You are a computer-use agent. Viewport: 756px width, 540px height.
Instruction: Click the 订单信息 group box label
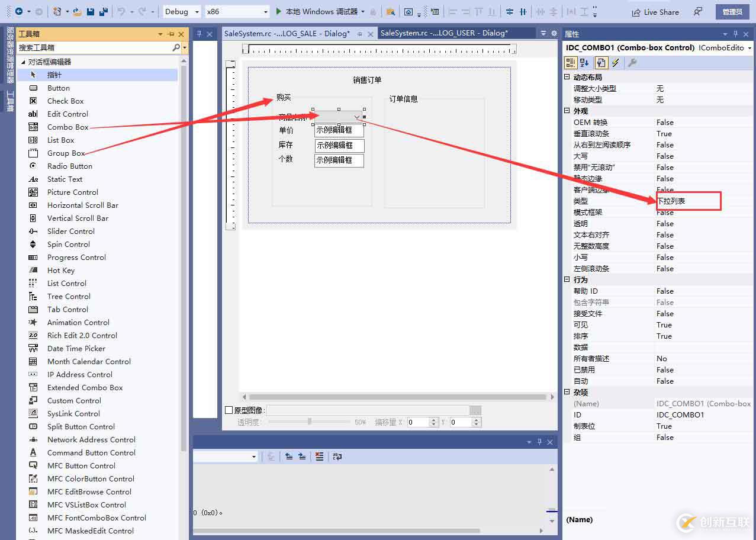(x=403, y=99)
